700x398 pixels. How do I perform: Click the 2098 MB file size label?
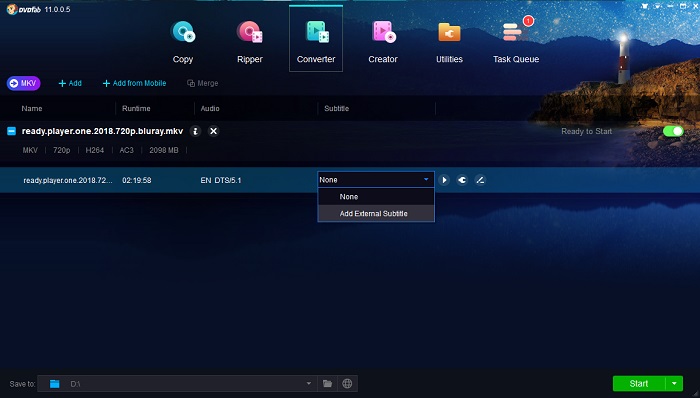pyautogui.click(x=164, y=150)
